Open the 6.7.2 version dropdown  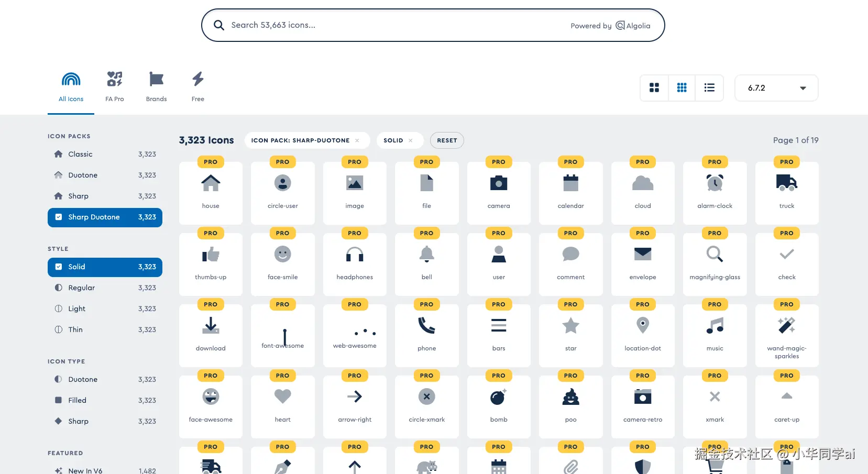coord(776,88)
